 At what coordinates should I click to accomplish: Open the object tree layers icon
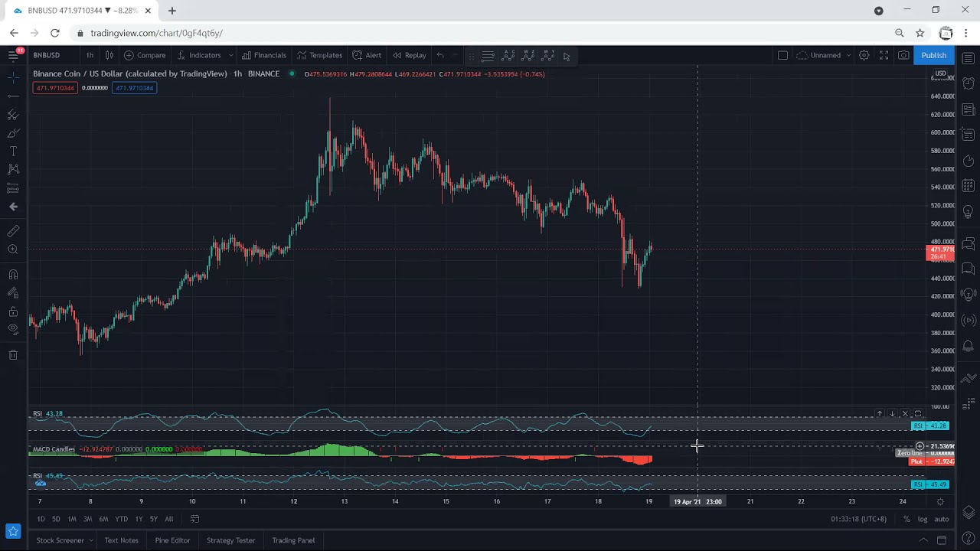[x=969, y=512]
